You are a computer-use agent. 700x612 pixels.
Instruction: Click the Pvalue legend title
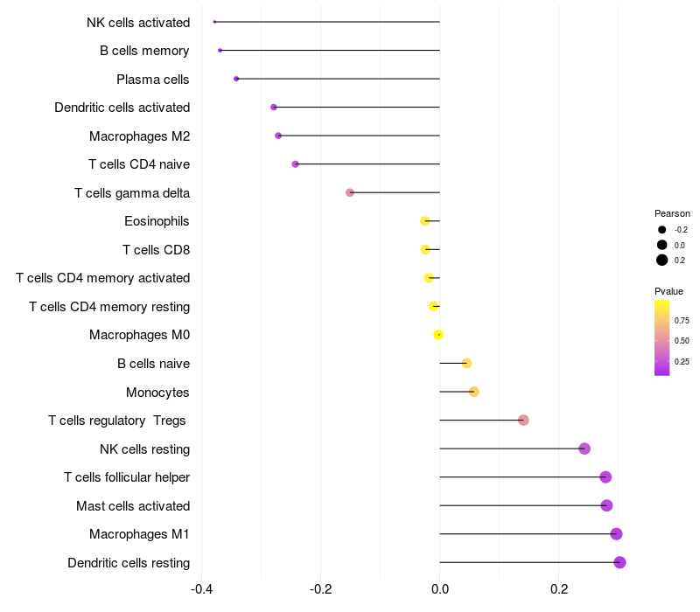click(668, 291)
